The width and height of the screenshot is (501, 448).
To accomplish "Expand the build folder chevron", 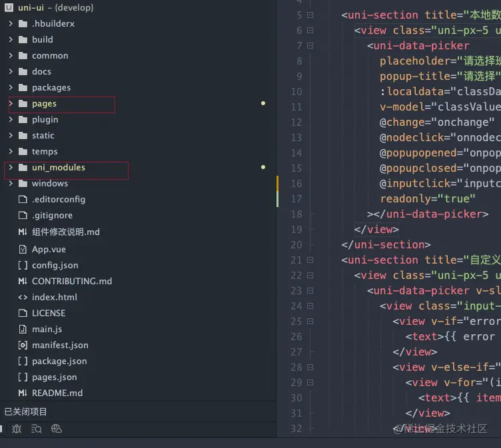I will pyautogui.click(x=11, y=39).
